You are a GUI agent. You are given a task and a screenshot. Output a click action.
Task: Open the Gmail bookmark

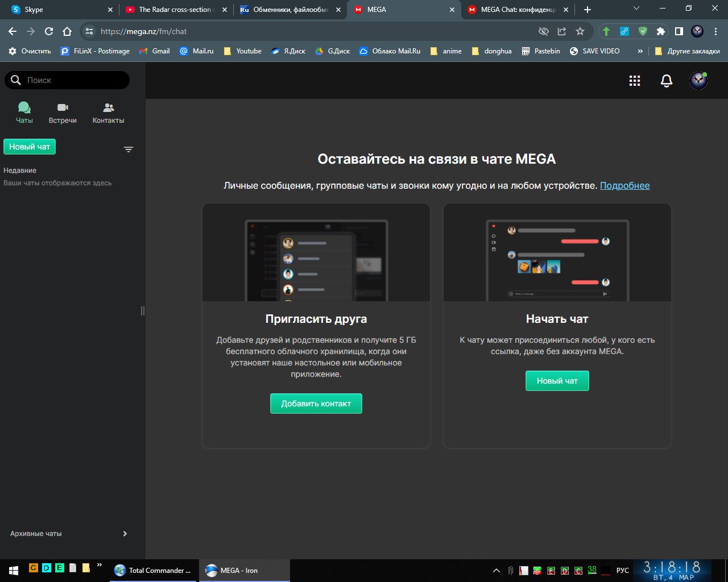155,51
